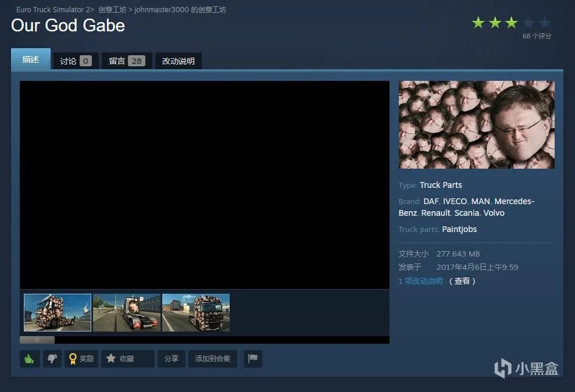Screen dimensions: 575x392
Task: Click the flag report icon
Action: point(252,359)
